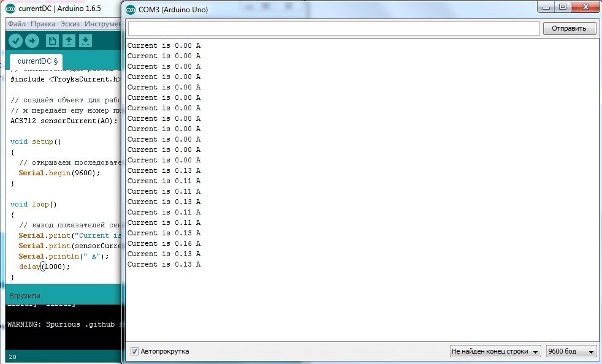This screenshot has width=602, height=364.
Task: Select the currentDC sketch tab
Action: click(37, 61)
